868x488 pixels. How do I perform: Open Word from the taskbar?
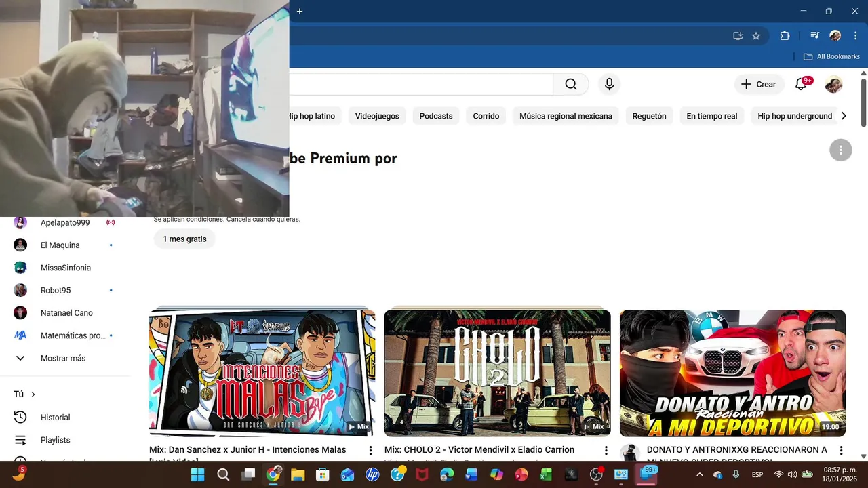(472, 474)
